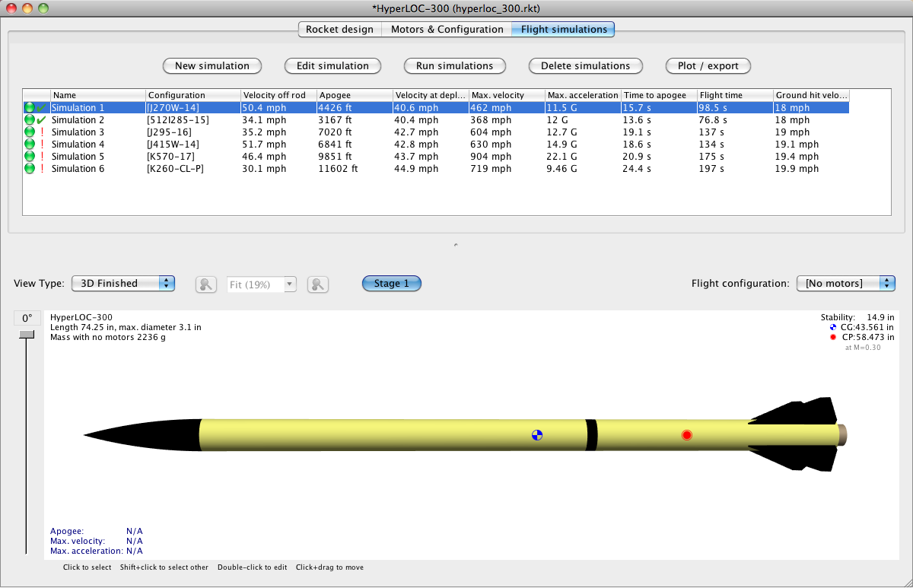Click the green checkmark icon for Simulation 2
This screenshot has width=913, height=588.
pyautogui.click(x=41, y=120)
